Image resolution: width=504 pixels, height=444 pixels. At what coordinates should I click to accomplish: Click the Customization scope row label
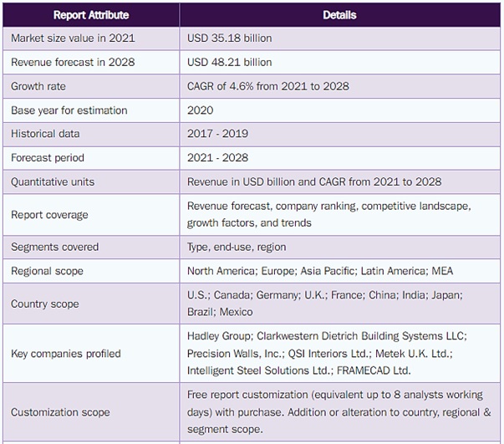click(59, 412)
